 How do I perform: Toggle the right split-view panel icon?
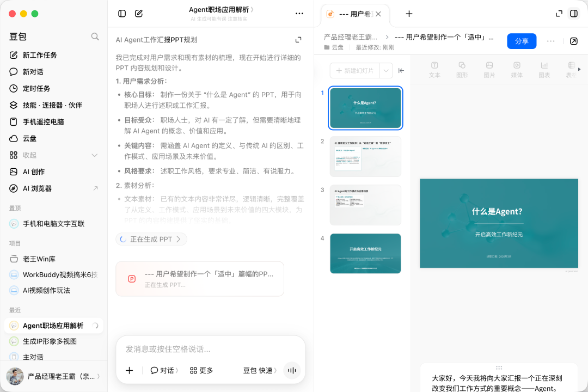574,14
